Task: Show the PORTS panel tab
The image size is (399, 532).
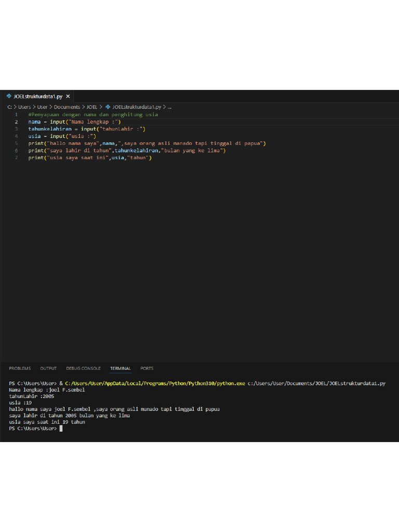Action: click(147, 368)
